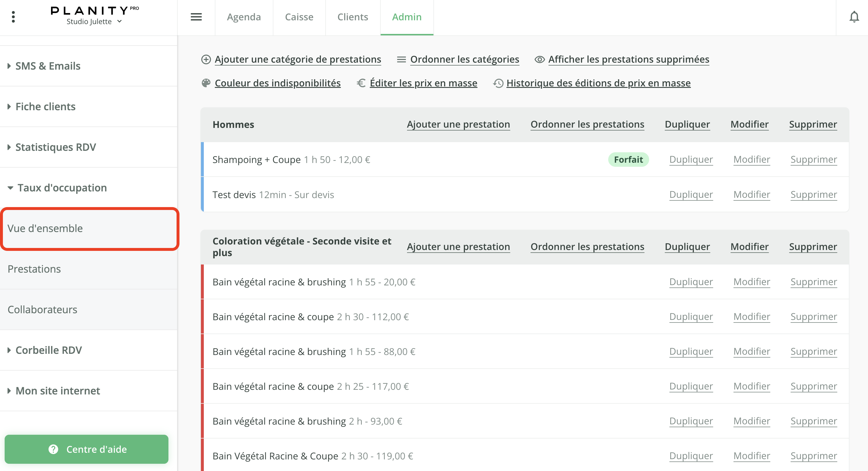Click the euro icon for Éditer les prix en masse
This screenshot has width=868, height=471.
361,83
